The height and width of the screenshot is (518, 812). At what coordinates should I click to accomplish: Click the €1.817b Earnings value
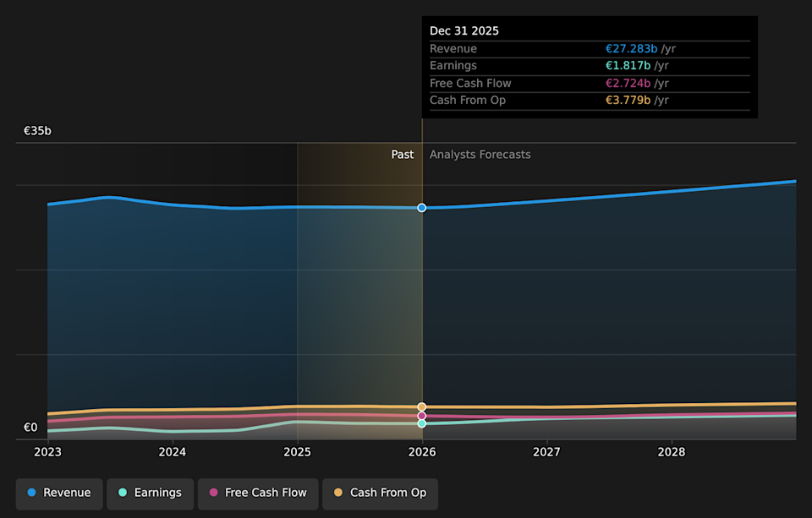pyautogui.click(x=628, y=65)
